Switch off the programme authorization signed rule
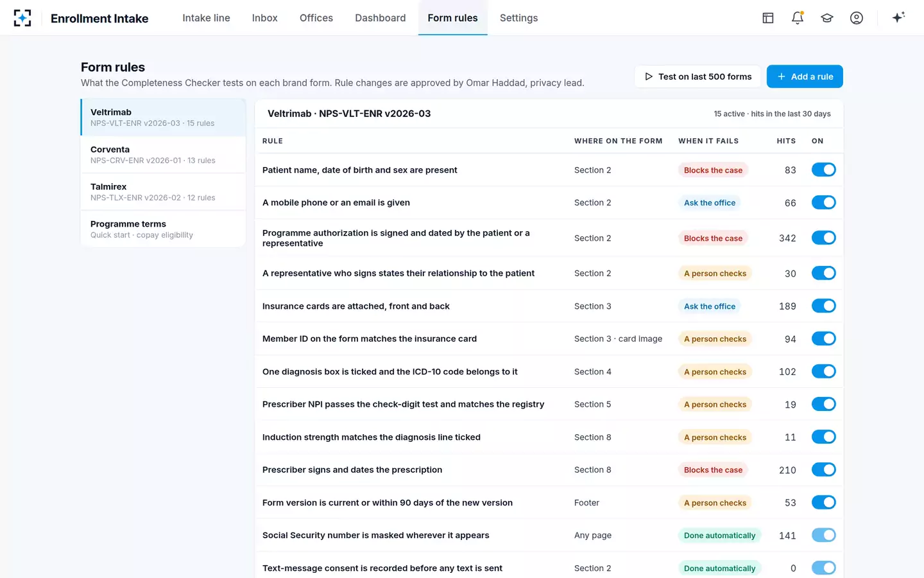This screenshot has width=924, height=578. (824, 238)
